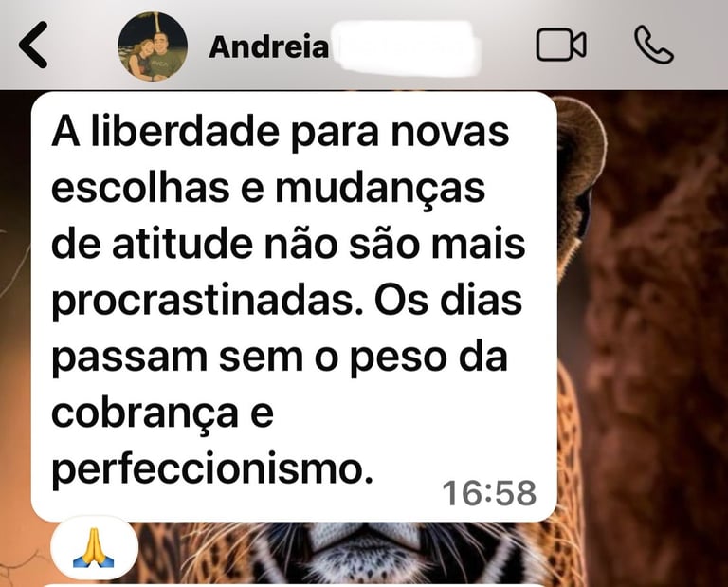Screen dimensions: 728x587
Task: Open contact info via the Andreia name
Action: tap(269, 47)
